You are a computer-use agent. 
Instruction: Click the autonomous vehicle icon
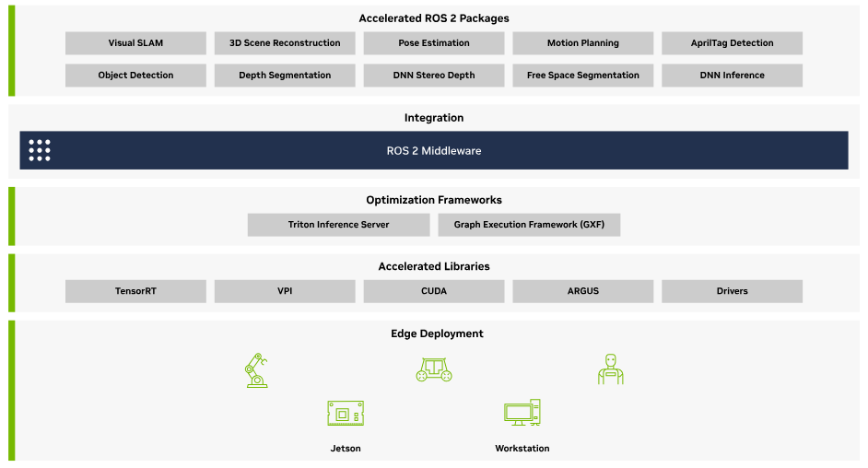[434, 369]
